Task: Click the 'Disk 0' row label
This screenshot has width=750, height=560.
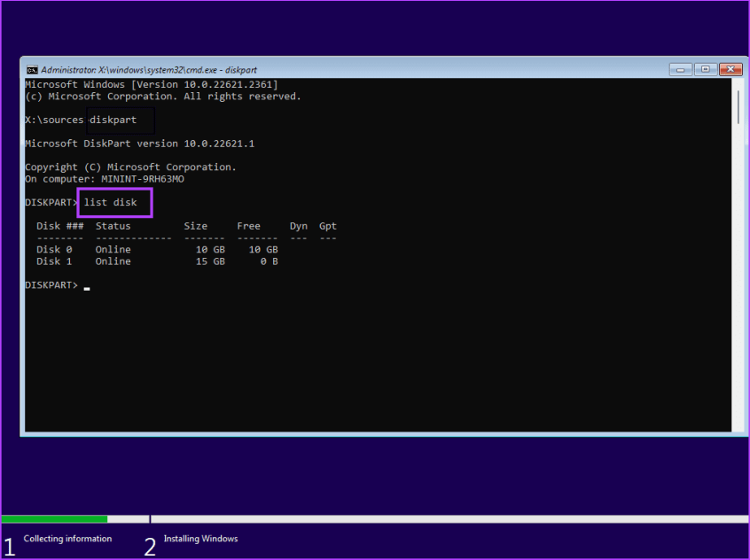Action: pos(54,250)
